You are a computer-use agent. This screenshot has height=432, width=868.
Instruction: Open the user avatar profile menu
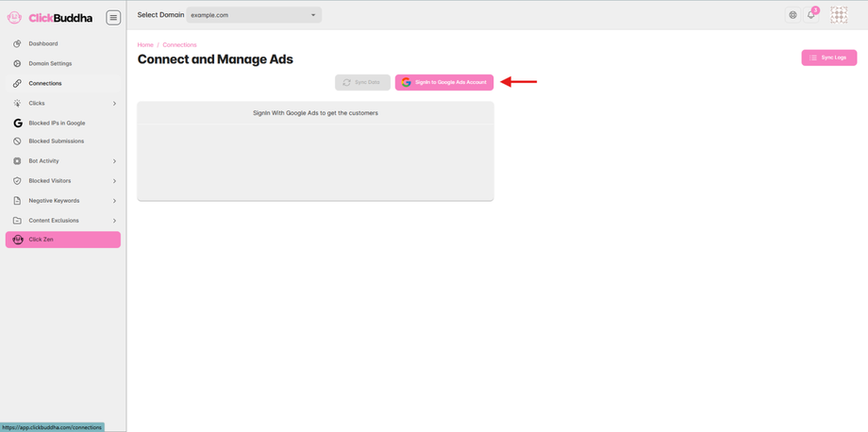point(839,15)
